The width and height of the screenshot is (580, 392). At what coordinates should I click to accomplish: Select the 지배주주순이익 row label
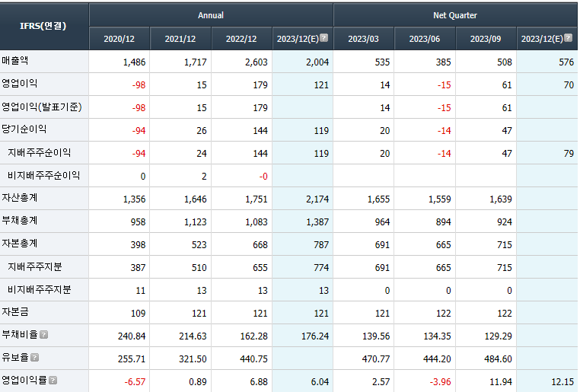point(39,153)
